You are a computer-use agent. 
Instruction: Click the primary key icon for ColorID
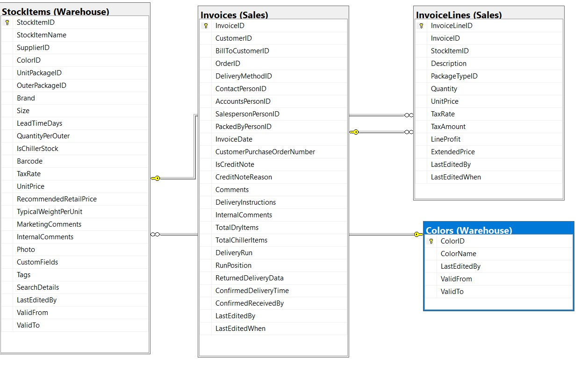click(x=431, y=241)
